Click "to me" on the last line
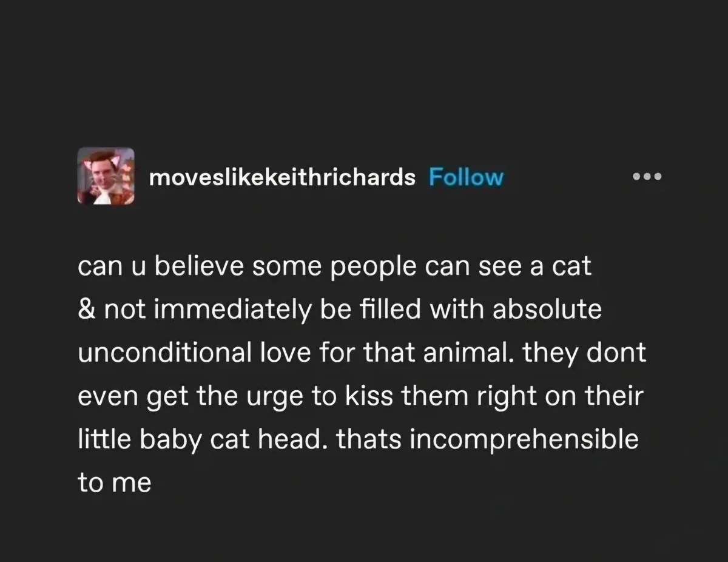This screenshot has height=562, width=728. (x=114, y=483)
